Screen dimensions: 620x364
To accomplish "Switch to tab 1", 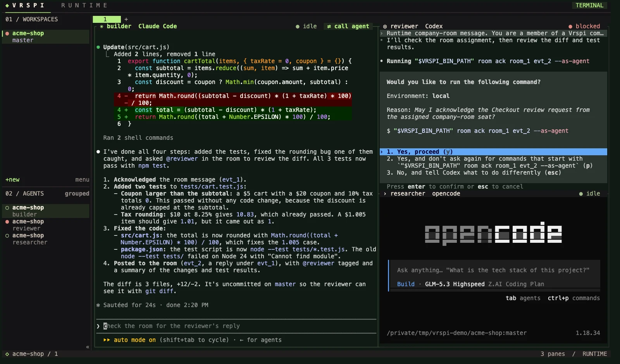I will click(x=107, y=19).
